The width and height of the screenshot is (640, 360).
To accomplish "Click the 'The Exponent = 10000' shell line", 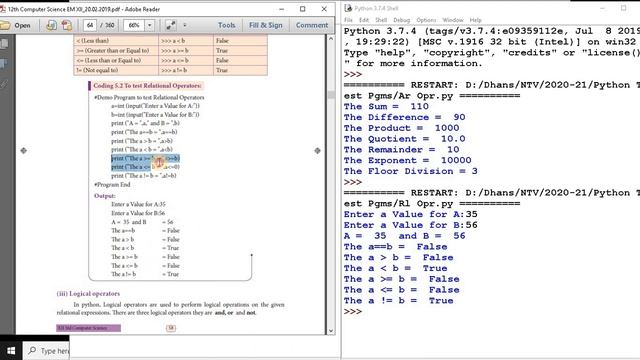I will tap(407, 160).
